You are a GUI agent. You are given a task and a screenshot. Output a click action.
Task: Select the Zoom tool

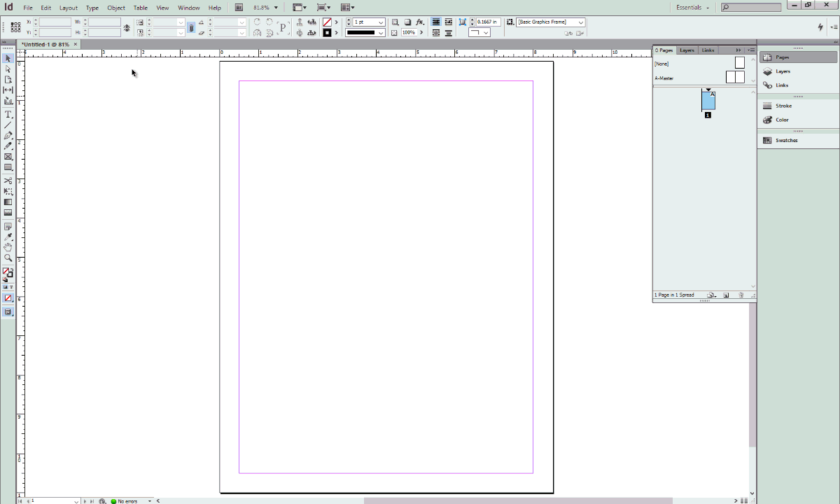coord(8,258)
